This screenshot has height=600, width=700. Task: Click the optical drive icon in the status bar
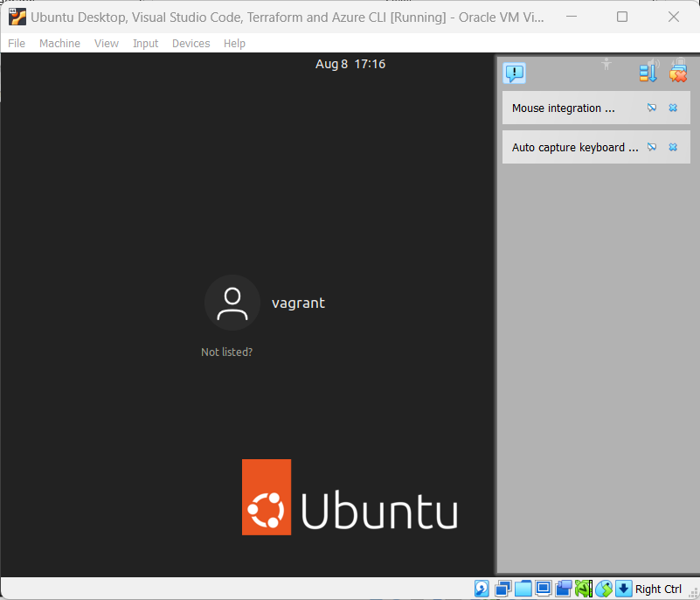tap(503, 589)
